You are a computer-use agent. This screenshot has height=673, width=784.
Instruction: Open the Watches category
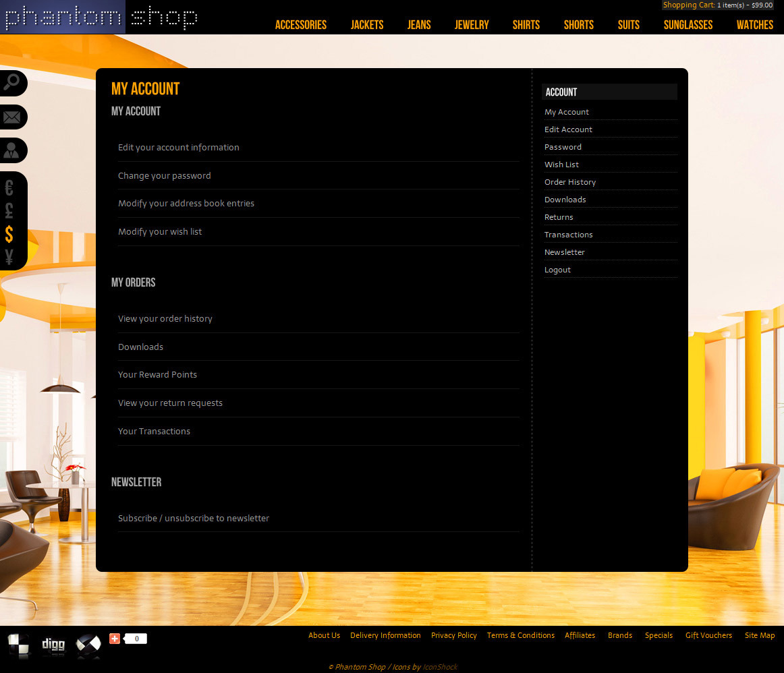754,24
